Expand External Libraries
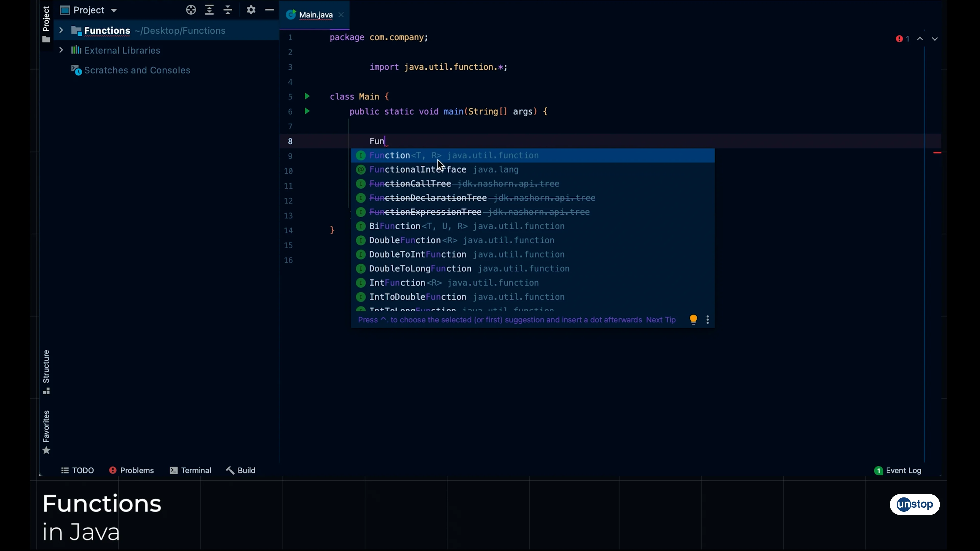Image resolution: width=980 pixels, height=551 pixels. 61,50
